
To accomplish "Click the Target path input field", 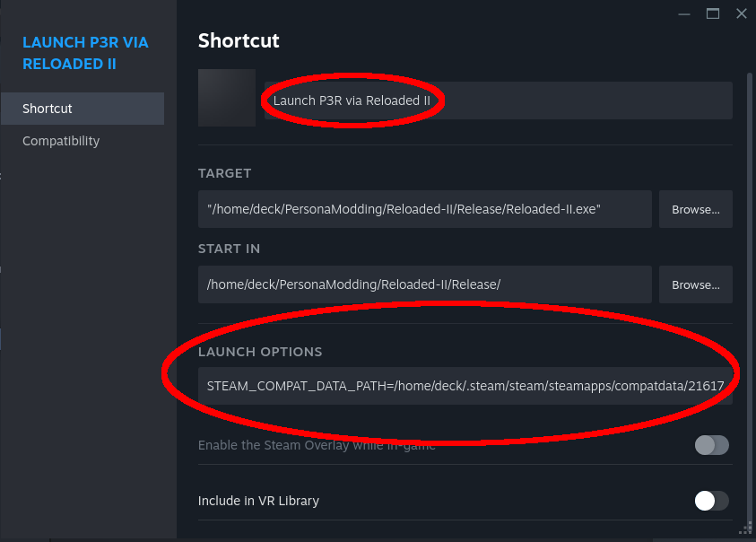I will (x=425, y=209).
